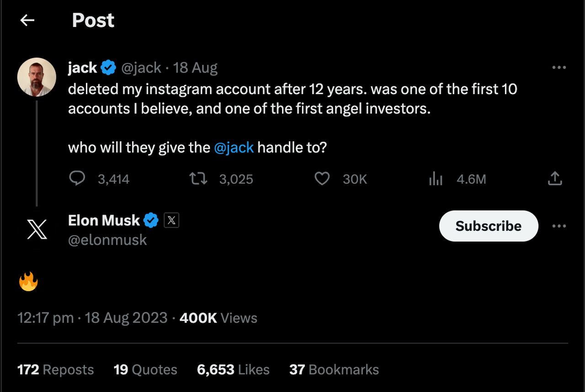
Task: Open the @elonmusk handle link
Action: click(107, 240)
